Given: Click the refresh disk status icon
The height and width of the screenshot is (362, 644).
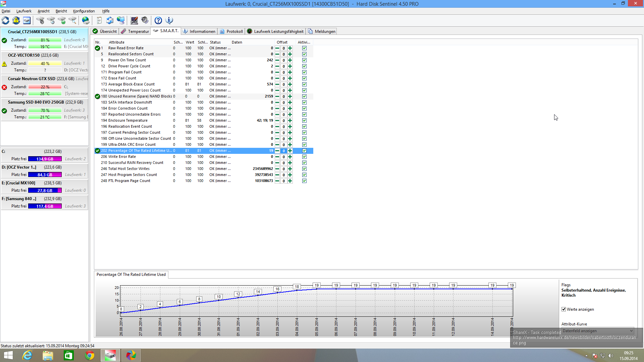Looking at the screenshot, I should 5,20.
